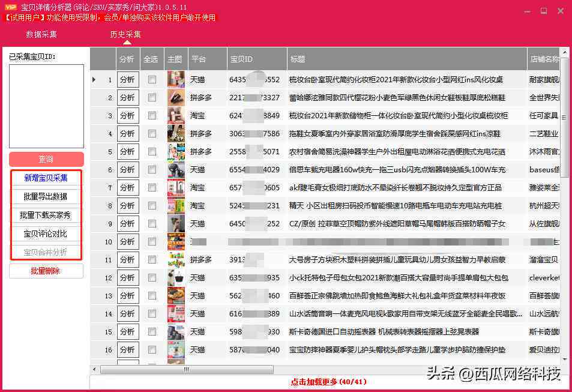Tick the checkbox in row 3
Viewport: 572px width, 392px height.
click(152, 116)
